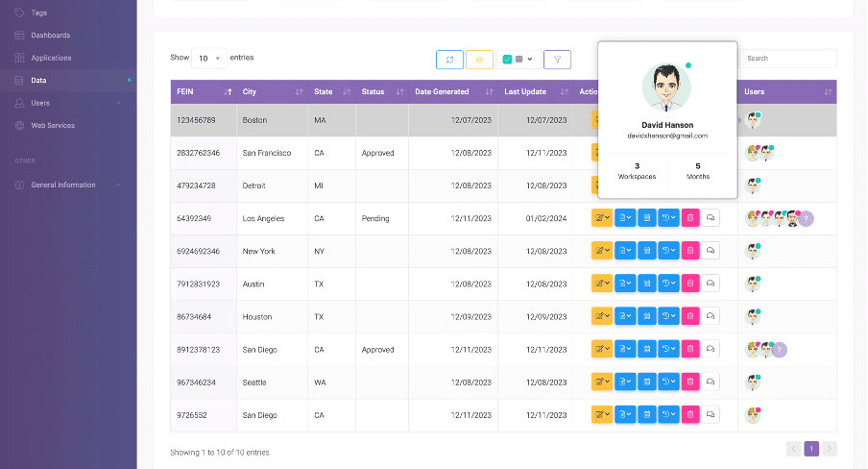Click the blue refresh icon above the table

click(x=449, y=60)
